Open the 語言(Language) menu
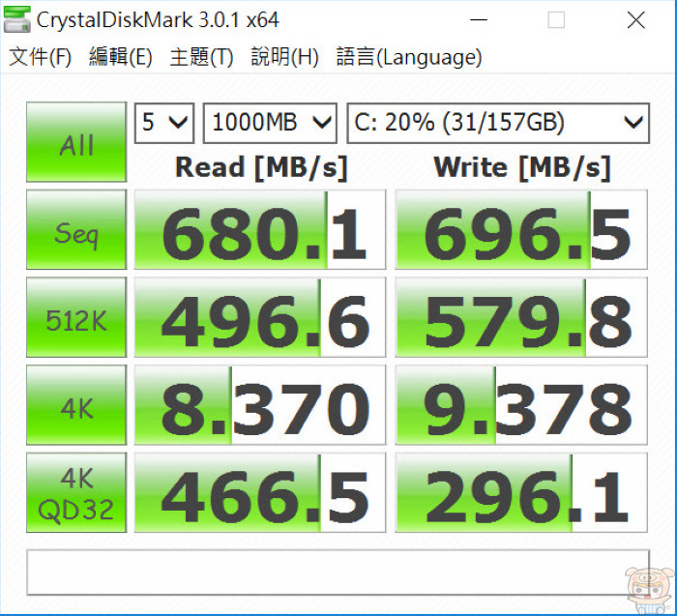This screenshot has height=616, width=677. pos(409,56)
